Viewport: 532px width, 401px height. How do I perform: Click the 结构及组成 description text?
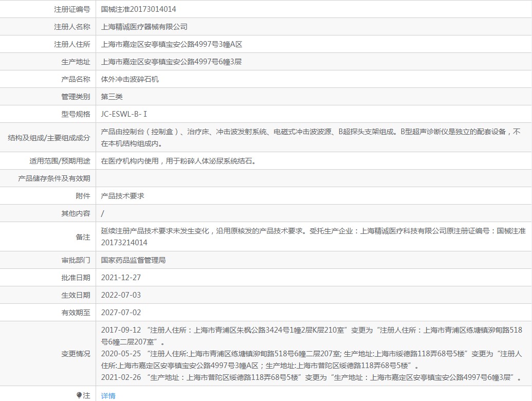(310, 137)
